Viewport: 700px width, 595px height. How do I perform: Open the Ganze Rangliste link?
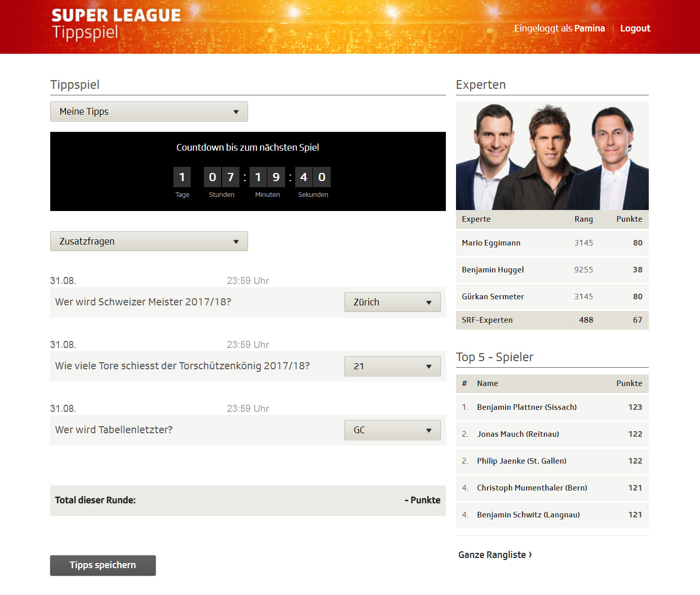[x=495, y=555]
